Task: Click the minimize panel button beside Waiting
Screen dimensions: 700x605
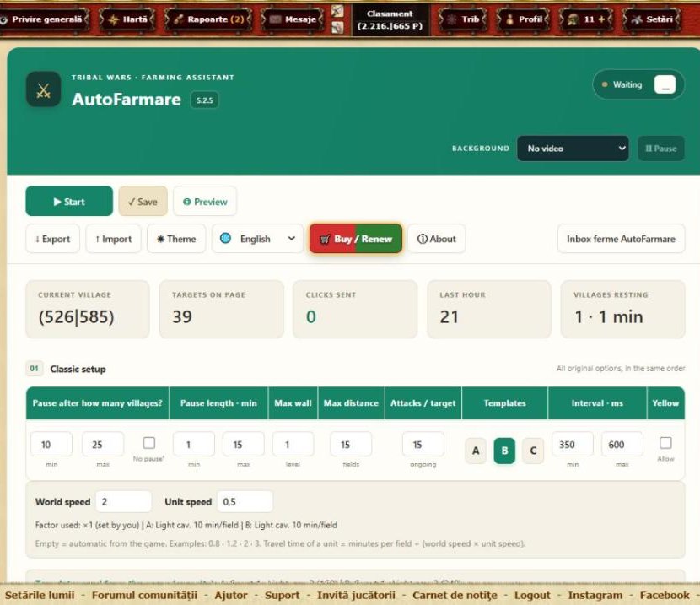Action: click(665, 84)
